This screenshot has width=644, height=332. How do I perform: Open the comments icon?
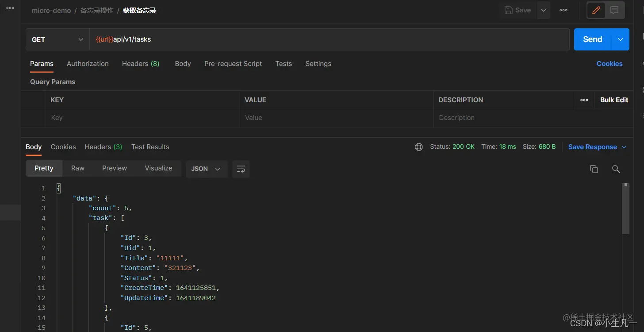[x=614, y=10]
